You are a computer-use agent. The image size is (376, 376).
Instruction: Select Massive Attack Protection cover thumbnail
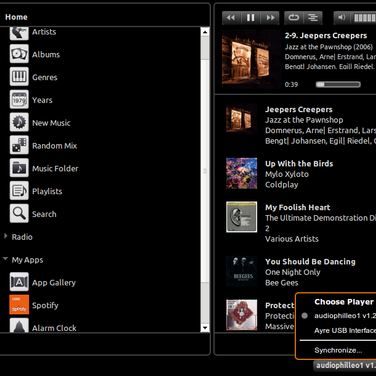pos(241,315)
